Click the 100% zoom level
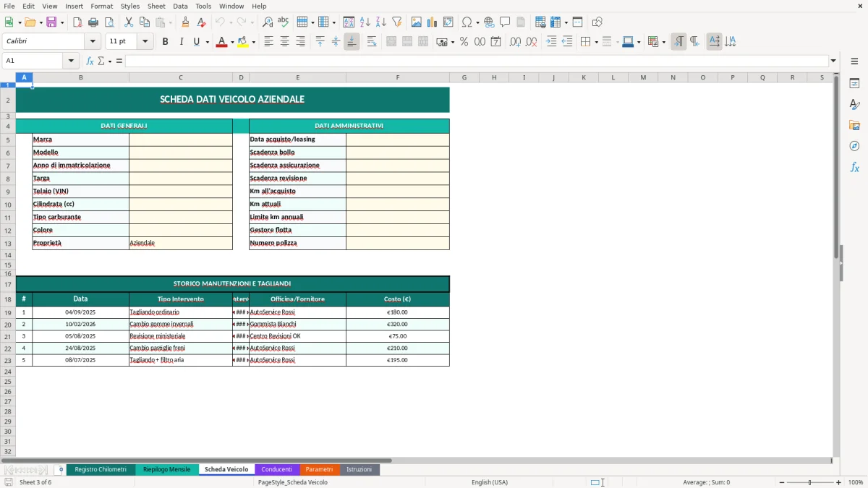Screen dimensions: 868x488 (855, 482)
